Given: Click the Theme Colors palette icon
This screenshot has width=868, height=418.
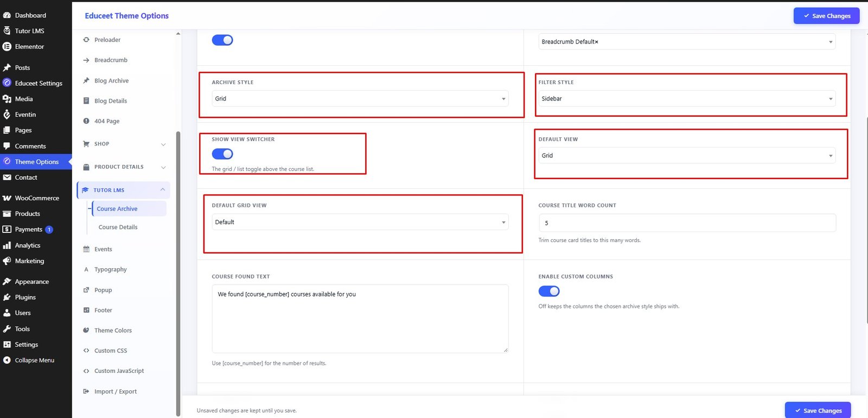Looking at the screenshot, I should (x=86, y=330).
